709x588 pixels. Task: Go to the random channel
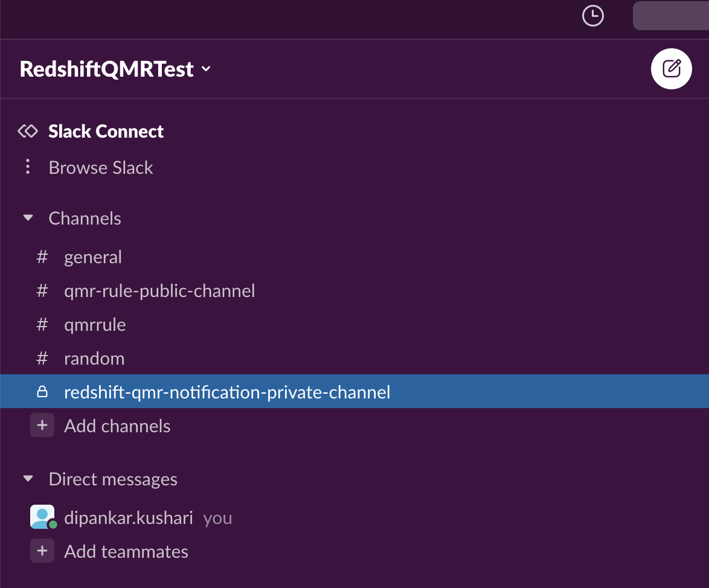click(94, 359)
